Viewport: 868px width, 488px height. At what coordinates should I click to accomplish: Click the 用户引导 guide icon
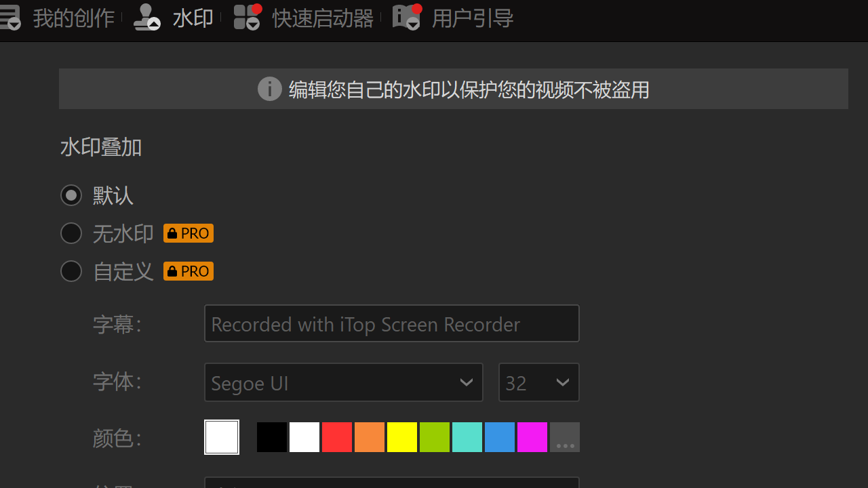click(406, 18)
